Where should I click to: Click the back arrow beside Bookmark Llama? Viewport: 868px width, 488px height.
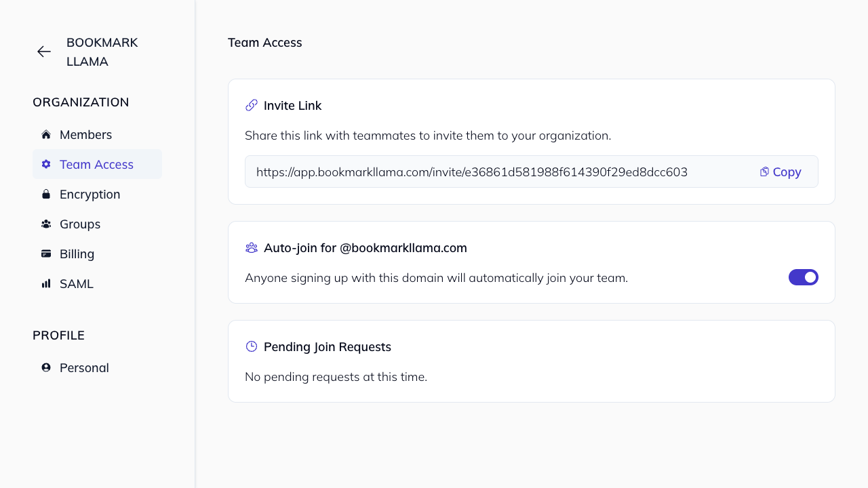tap(43, 52)
